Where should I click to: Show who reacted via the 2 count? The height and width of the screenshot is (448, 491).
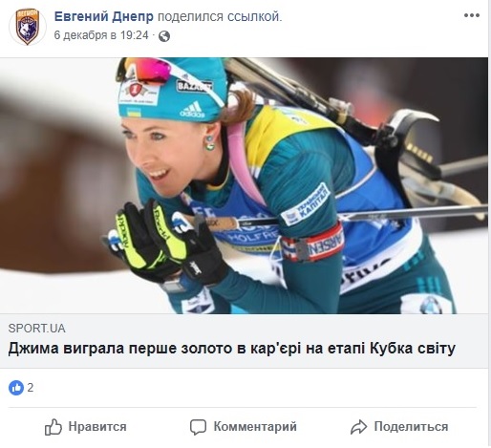click(x=31, y=388)
